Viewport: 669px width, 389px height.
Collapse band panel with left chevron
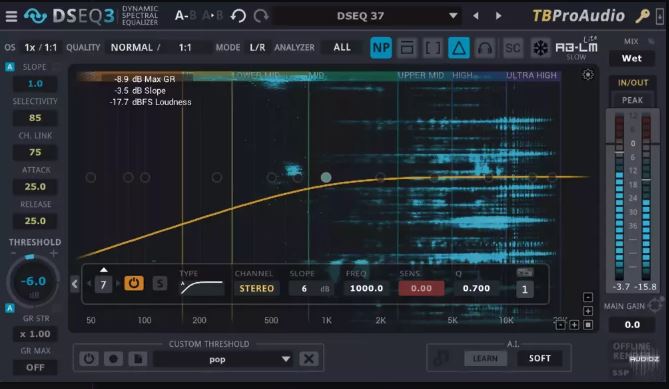[x=75, y=284]
